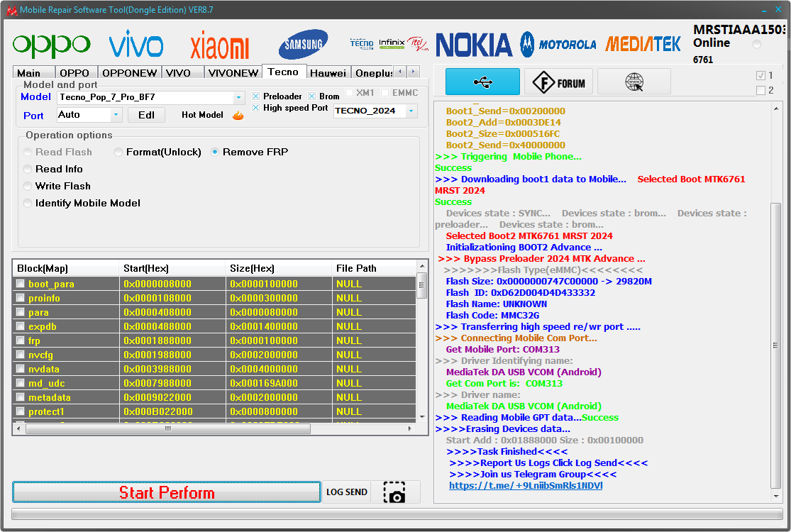Click the Start Perform button
791x532 pixels.
(x=167, y=492)
